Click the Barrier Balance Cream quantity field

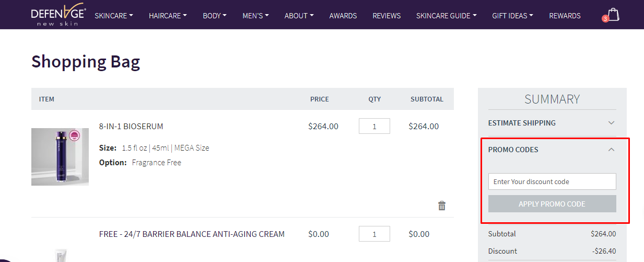tap(374, 234)
